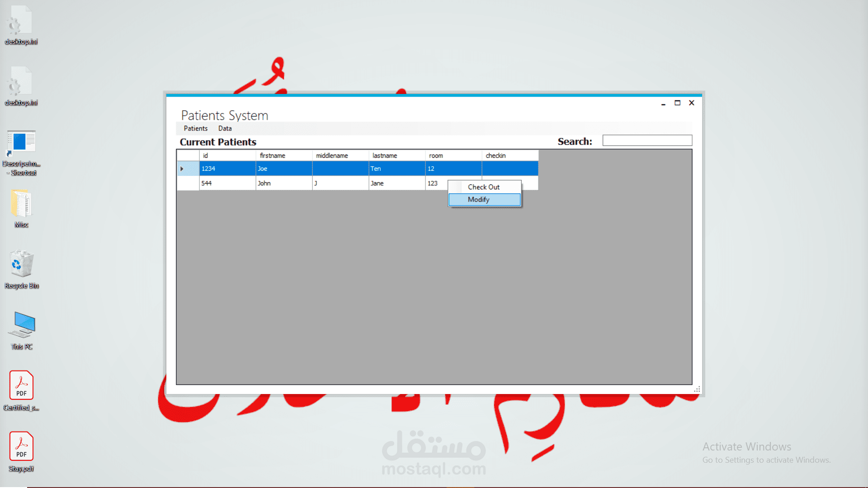Select the Misc folder icon

pos(21,204)
